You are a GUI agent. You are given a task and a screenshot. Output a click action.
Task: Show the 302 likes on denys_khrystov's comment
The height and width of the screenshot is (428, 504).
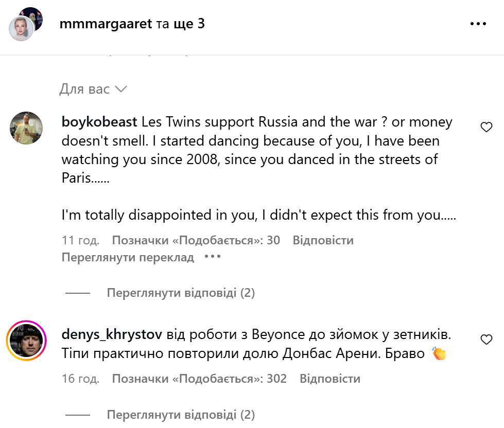[199, 379]
